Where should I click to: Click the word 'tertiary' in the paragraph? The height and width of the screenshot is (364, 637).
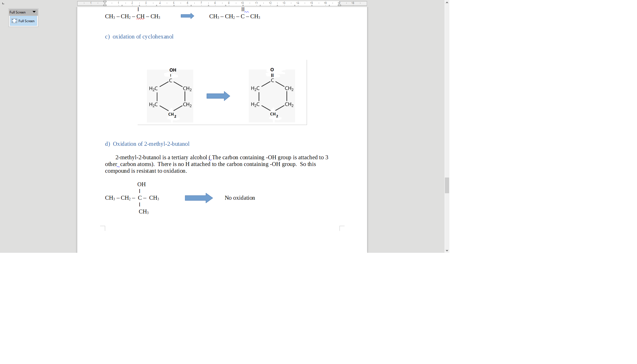click(180, 158)
